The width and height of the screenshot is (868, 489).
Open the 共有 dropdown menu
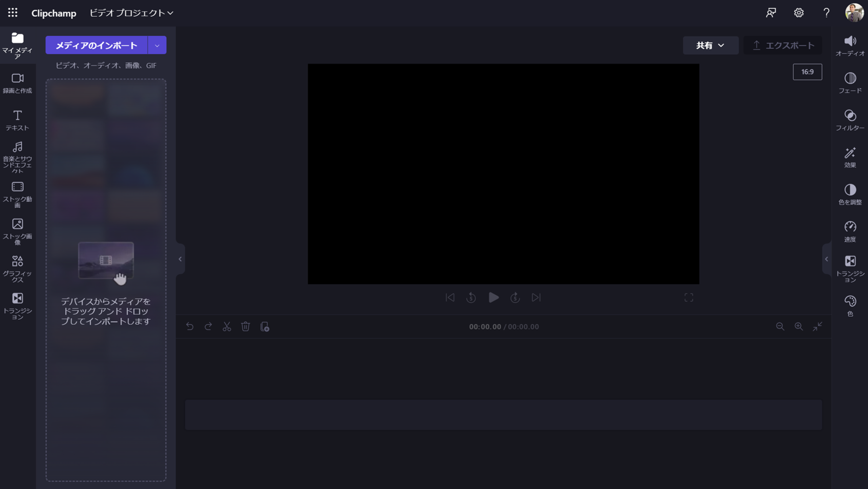point(710,45)
